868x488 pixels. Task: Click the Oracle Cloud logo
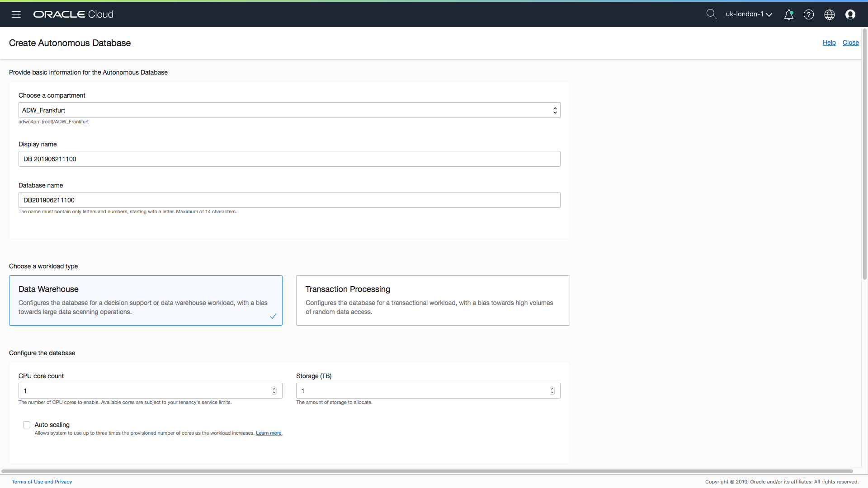click(73, 14)
